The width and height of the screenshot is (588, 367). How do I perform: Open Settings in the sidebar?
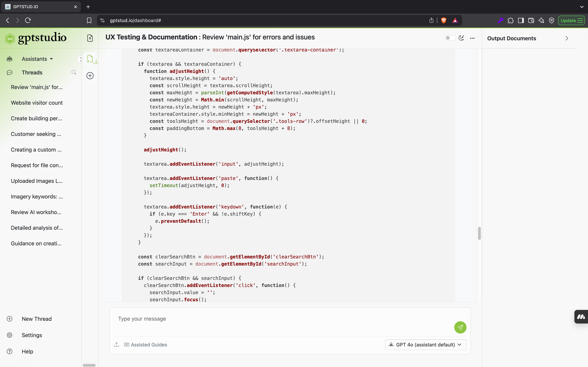click(32, 335)
